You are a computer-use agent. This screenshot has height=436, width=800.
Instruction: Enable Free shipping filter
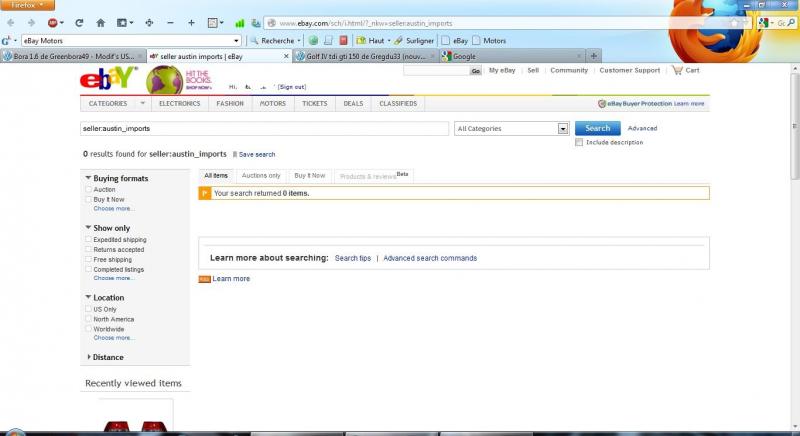88,259
